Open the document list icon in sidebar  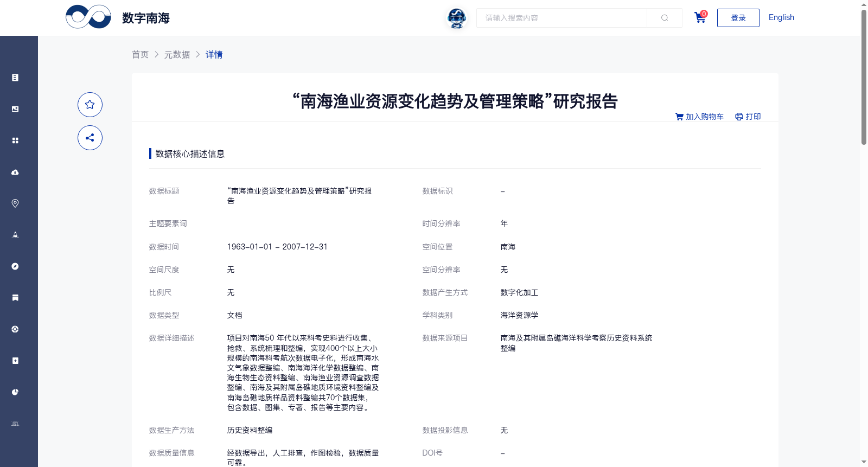click(15, 78)
